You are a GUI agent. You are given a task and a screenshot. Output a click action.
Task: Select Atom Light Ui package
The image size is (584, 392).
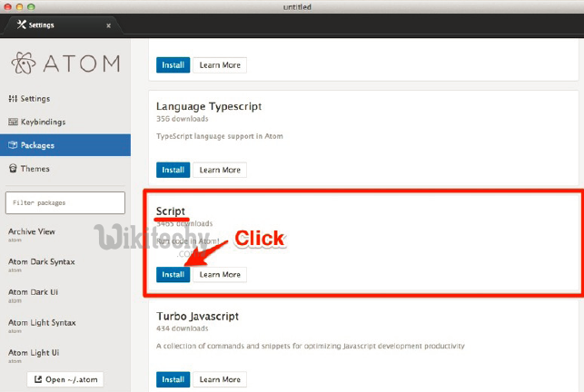(x=33, y=352)
